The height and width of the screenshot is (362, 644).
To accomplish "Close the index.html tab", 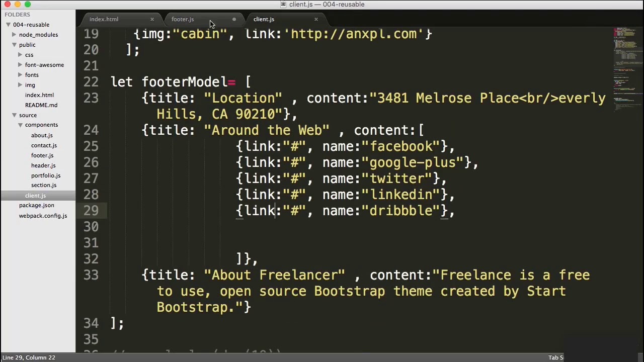I will (x=152, y=20).
